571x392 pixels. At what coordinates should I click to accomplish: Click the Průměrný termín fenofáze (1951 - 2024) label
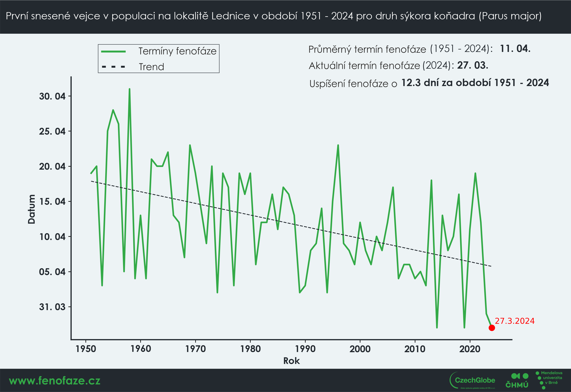coord(401,49)
